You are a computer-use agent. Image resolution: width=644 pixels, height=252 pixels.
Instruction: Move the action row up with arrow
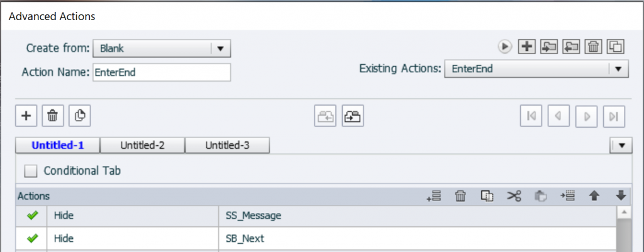594,196
